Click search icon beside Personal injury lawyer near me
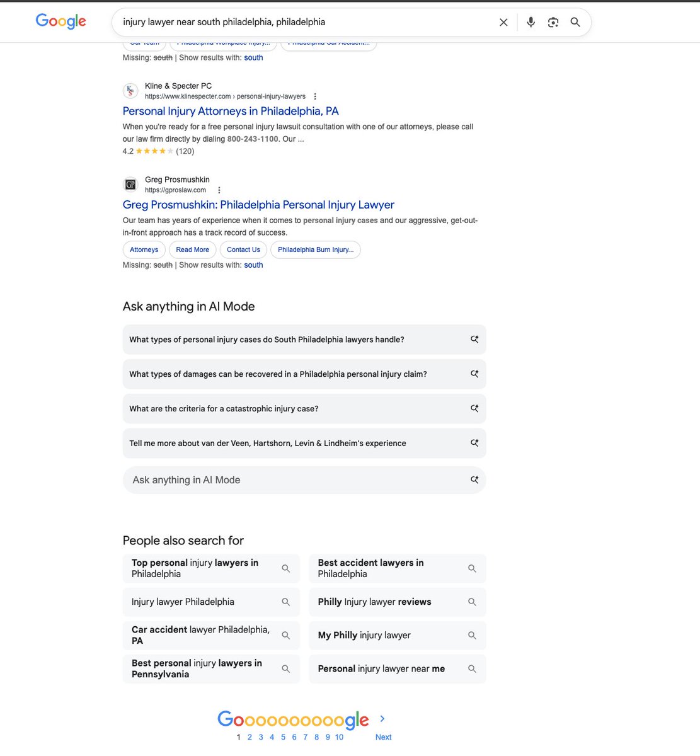The image size is (700, 756). pos(472,668)
